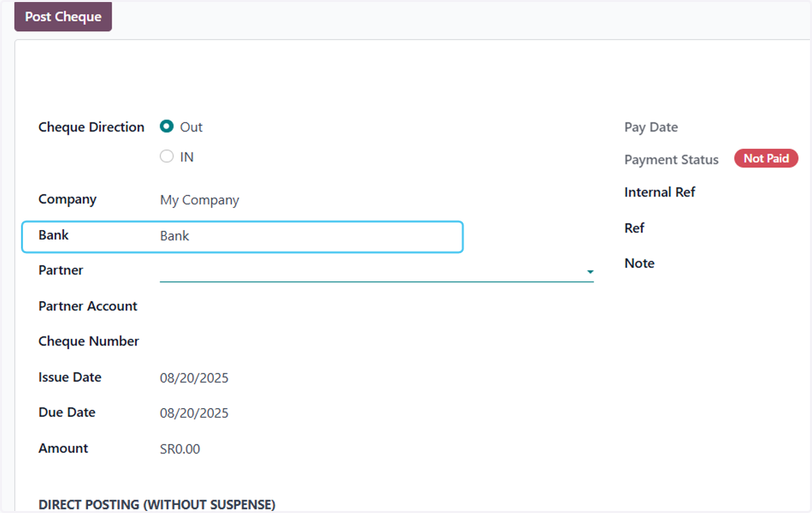
Task: Select the Out cheque direction
Action: (x=166, y=127)
